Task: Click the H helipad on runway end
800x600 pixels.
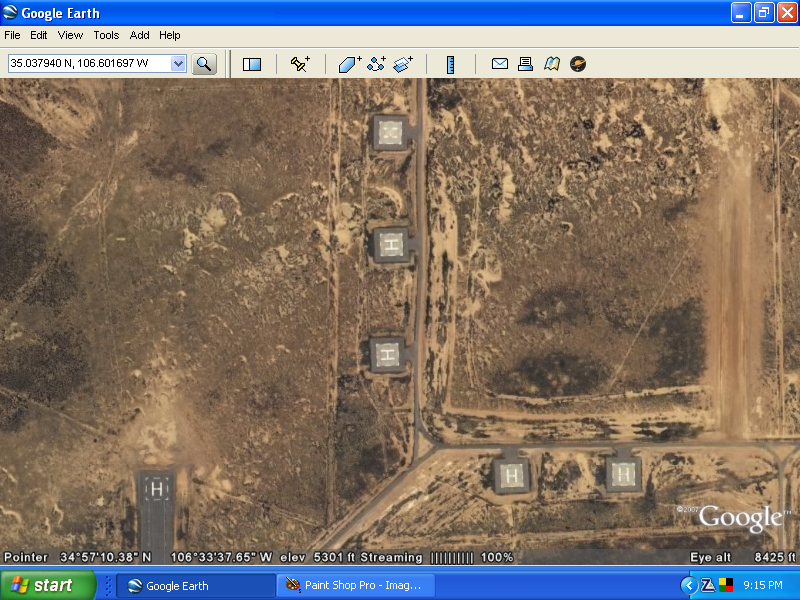Action: point(157,489)
